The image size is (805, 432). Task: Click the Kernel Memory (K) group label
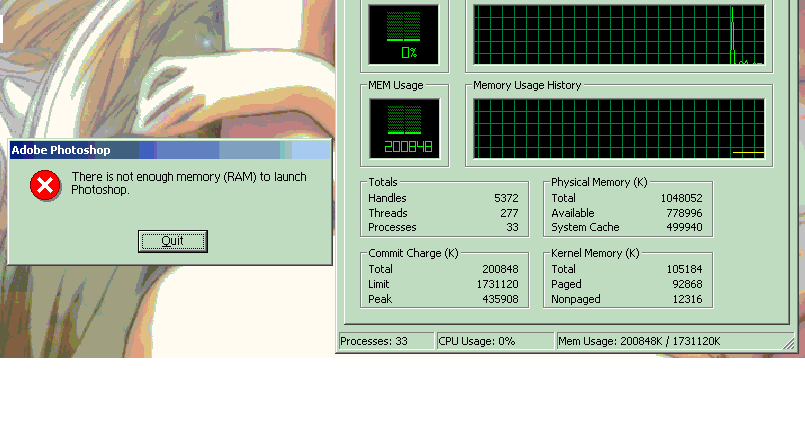click(595, 253)
